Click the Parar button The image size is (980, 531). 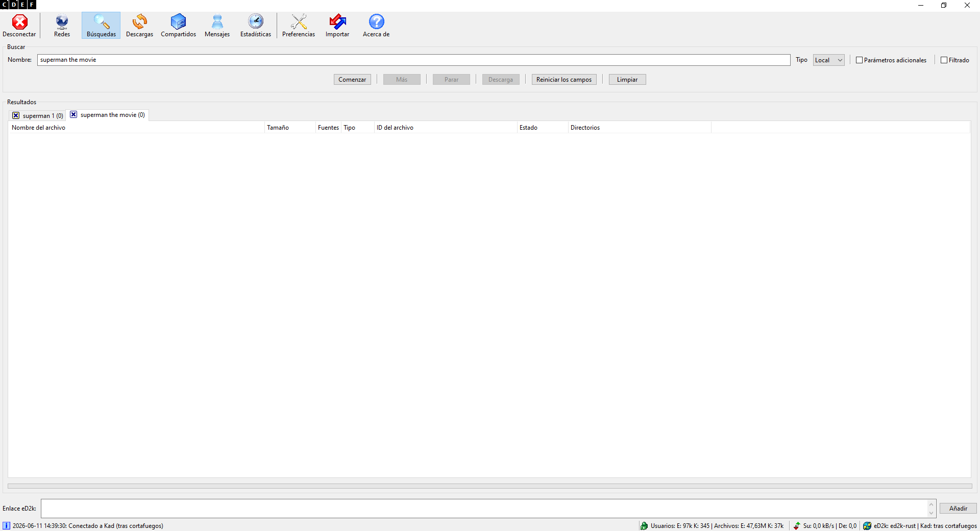(451, 80)
